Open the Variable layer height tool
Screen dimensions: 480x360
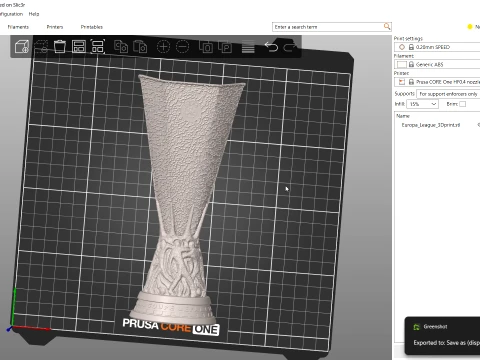pyautogui.click(x=248, y=47)
